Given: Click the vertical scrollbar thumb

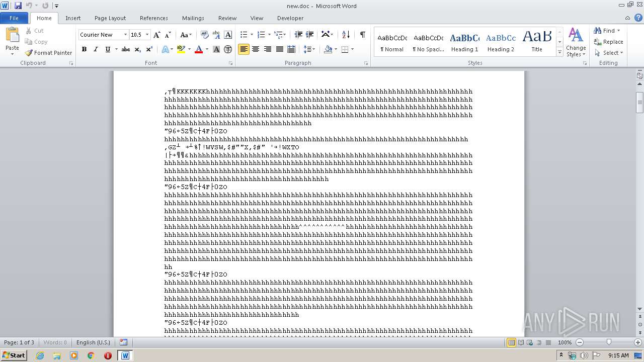Looking at the screenshot, I should coord(639,103).
